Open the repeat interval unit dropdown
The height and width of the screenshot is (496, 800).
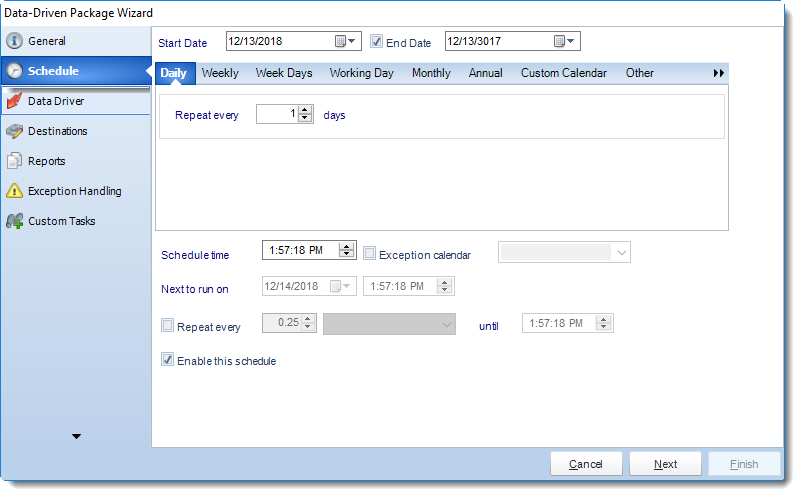coord(389,324)
